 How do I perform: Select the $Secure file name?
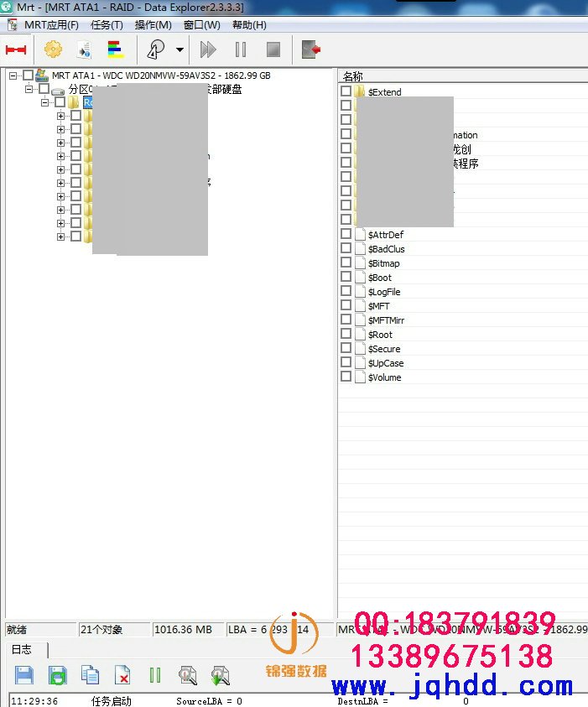[x=384, y=349]
